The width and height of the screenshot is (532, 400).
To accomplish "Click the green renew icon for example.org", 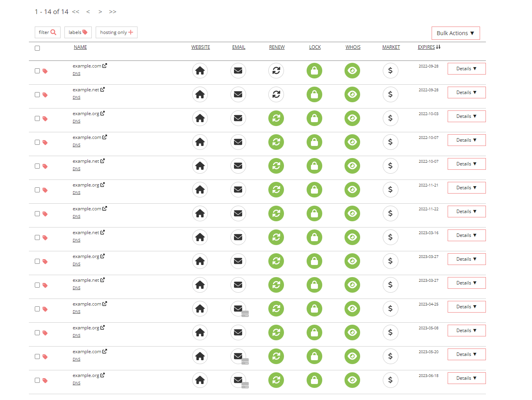I will coord(276,118).
